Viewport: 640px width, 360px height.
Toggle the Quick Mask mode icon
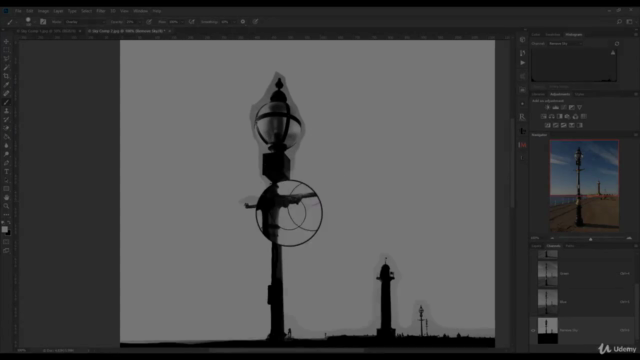point(6,242)
